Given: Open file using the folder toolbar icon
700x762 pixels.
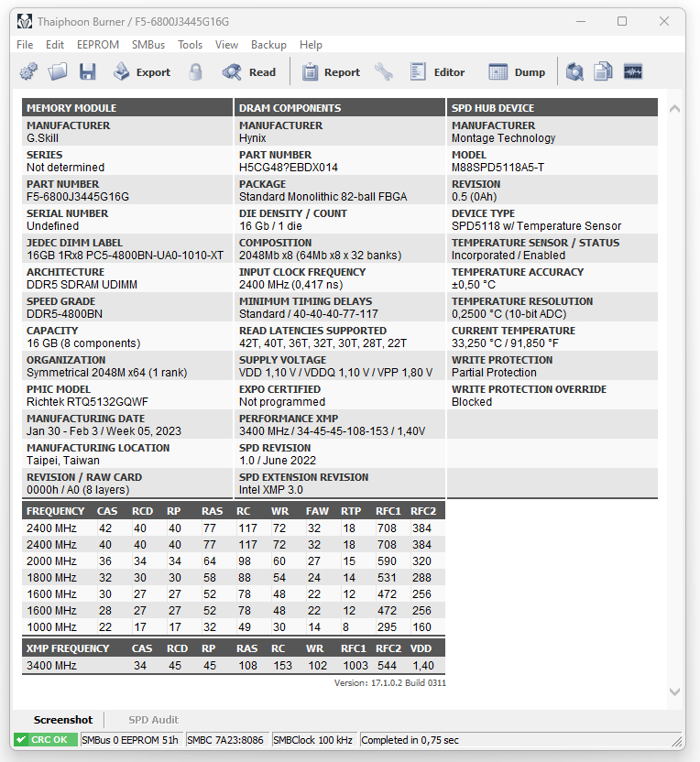Looking at the screenshot, I should coord(58,72).
